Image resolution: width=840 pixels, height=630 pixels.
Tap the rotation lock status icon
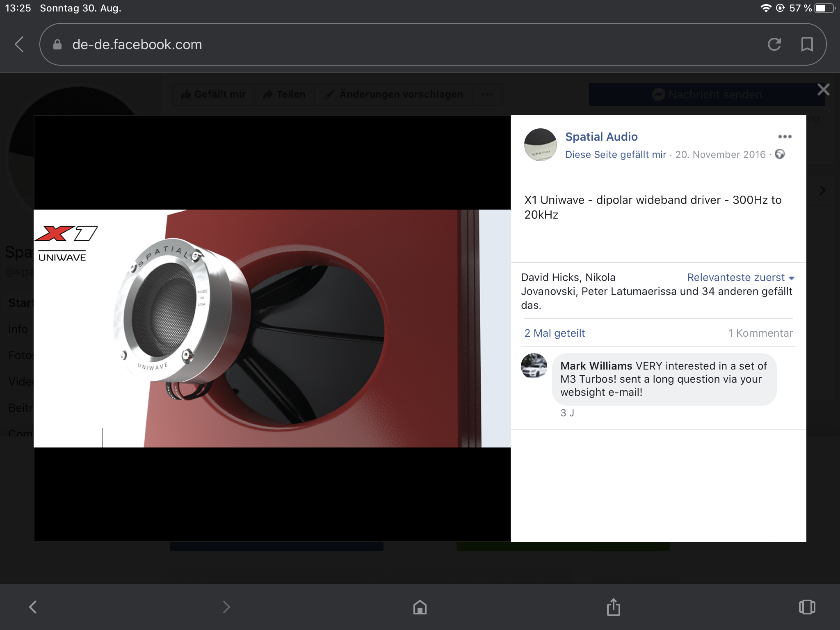tap(780, 8)
